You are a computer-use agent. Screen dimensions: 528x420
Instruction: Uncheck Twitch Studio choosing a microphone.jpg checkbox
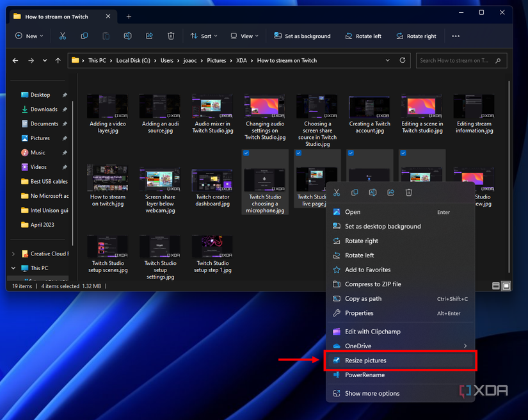click(246, 153)
